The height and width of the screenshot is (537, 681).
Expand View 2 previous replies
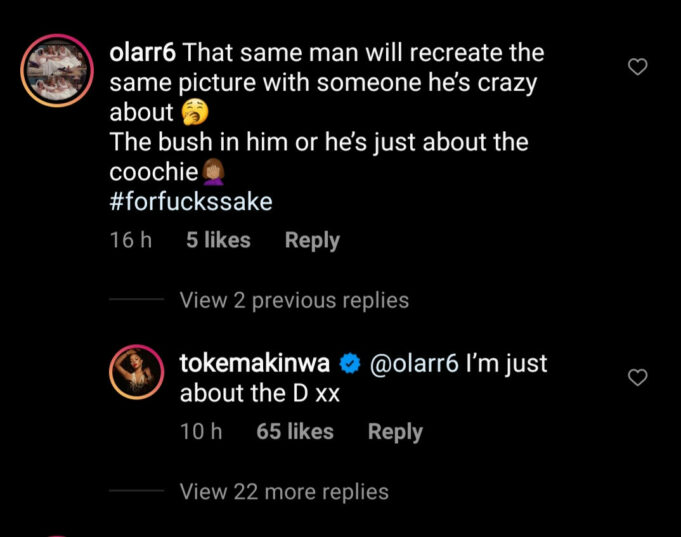tap(294, 300)
